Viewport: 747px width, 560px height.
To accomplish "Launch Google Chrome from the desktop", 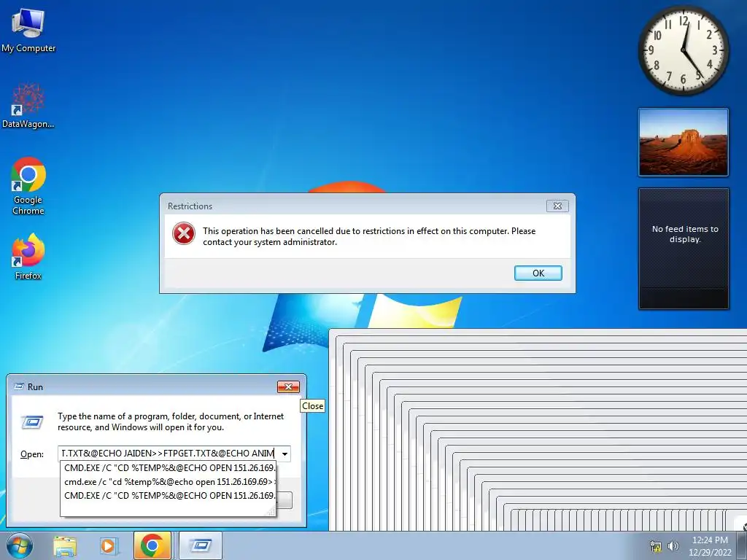I will click(x=28, y=186).
